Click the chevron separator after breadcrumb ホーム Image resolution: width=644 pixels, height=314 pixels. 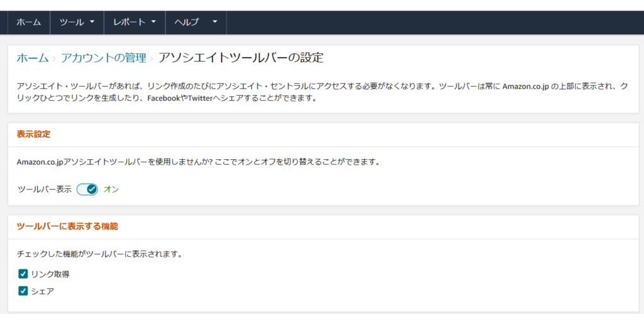pos(55,59)
